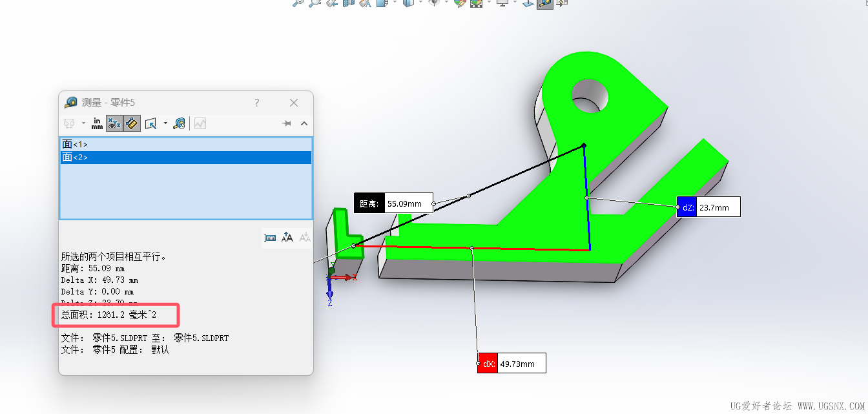Click the View Settings monitor icon
The height and width of the screenshot is (414, 868).
coord(502,3)
